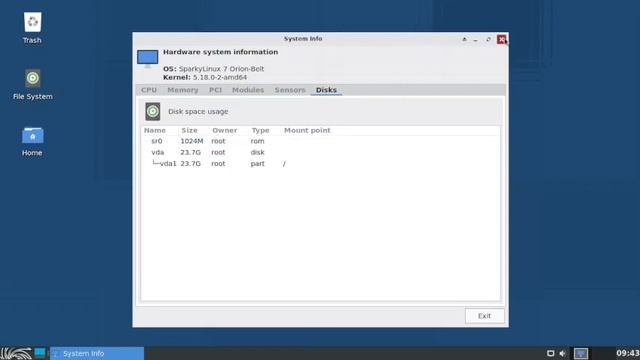This screenshot has width=640, height=360.
Task: Select the vda1 partition row
Action: click(320, 163)
